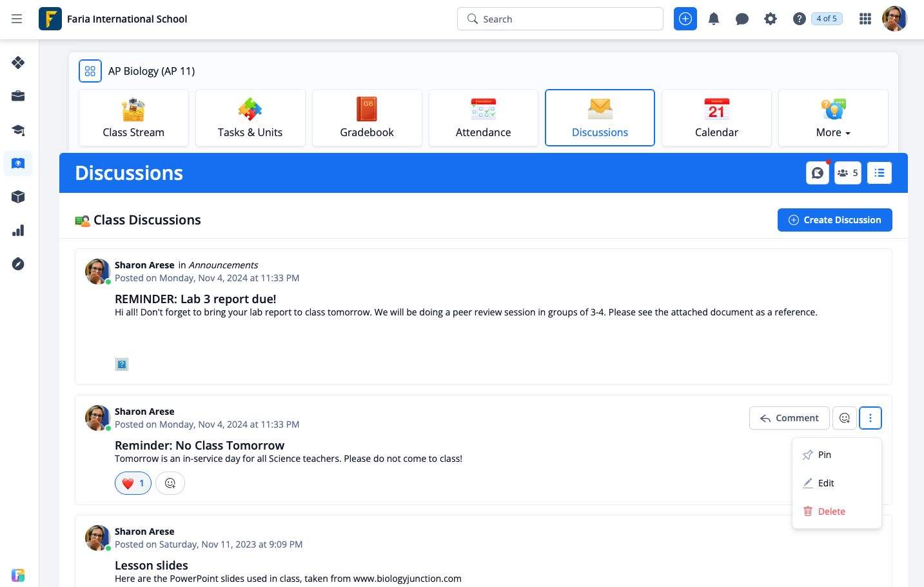Image resolution: width=924 pixels, height=587 pixels.
Task: Open the help question mark icon
Action: tap(800, 19)
